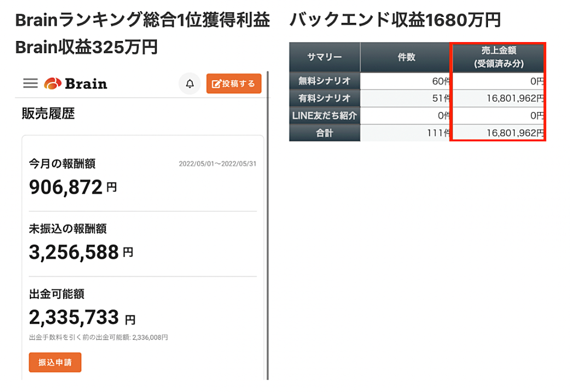This screenshot has height=392, width=570.
Task: Select the 無料シナリオ row label
Action: (x=325, y=81)
